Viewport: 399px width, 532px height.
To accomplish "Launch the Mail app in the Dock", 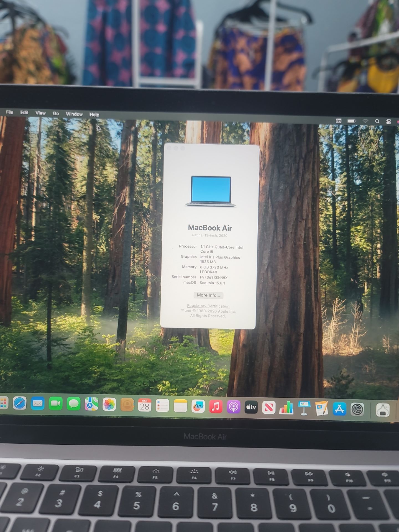I will (x=38, y=404).
